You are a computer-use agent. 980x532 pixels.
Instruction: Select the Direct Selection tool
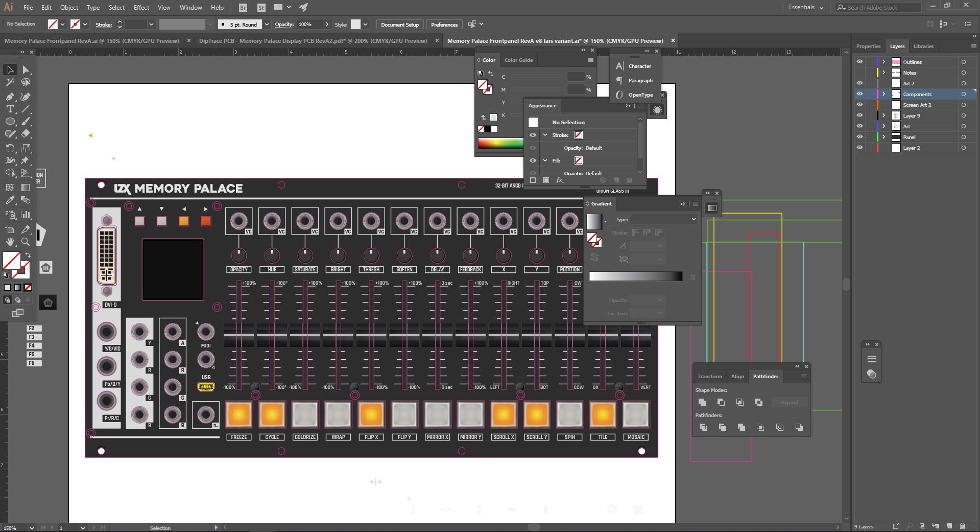26,70
